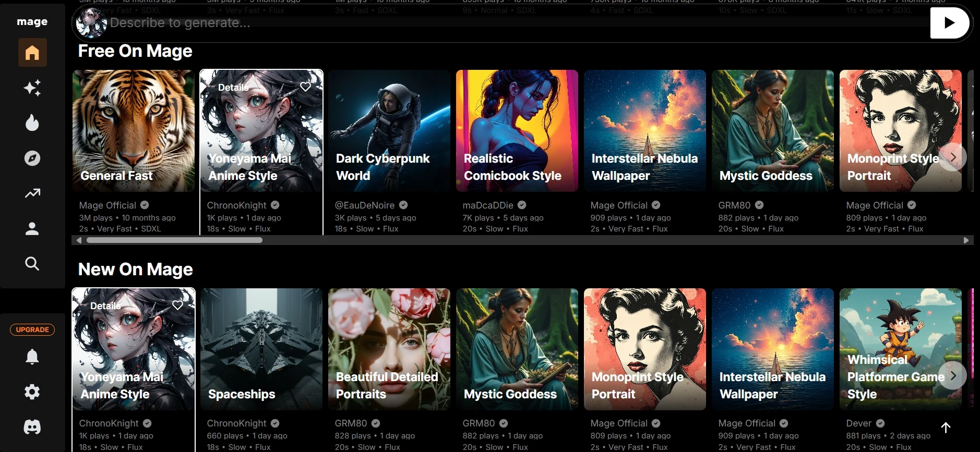Click the New On Mage heading

tap(136, 270)
